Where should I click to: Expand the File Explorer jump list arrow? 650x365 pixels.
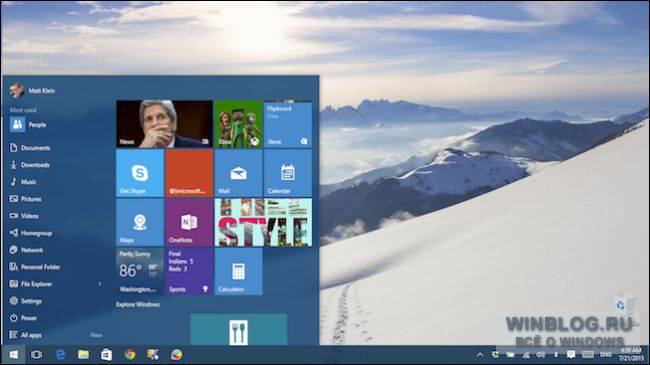pyautogui.click(x=99, y=284)
